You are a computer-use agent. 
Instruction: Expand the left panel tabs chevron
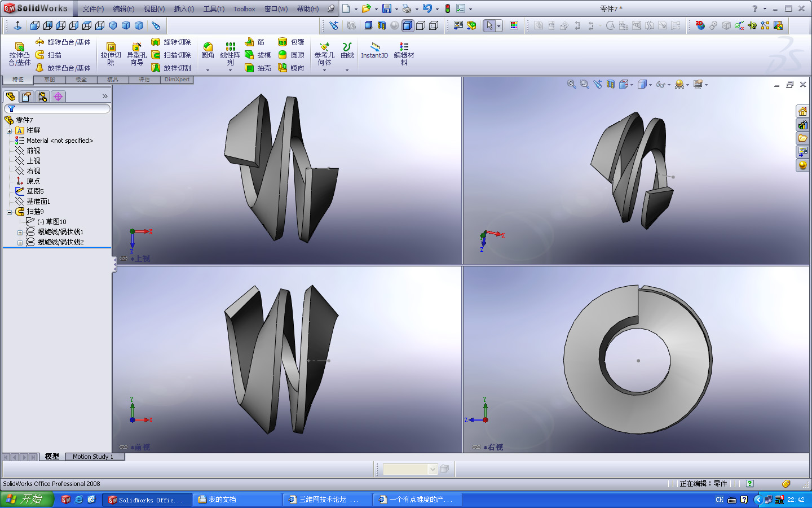(105, 97)
